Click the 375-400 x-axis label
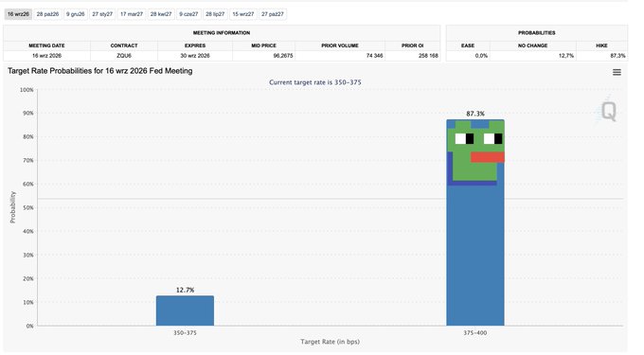Viewport: 644px width, 355px height. point(475,333)
